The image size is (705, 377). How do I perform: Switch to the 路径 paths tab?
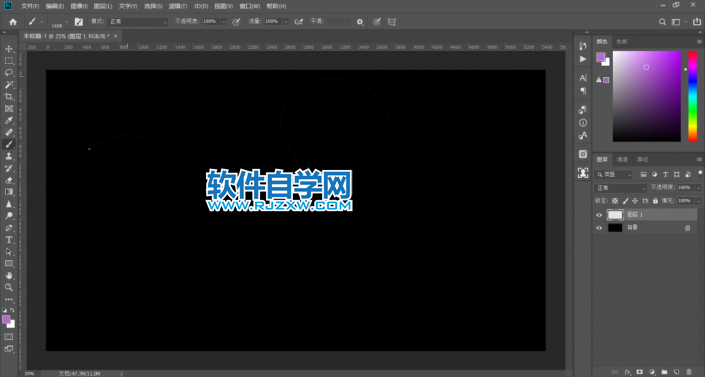pyautogui.click(x=643, y=159)
